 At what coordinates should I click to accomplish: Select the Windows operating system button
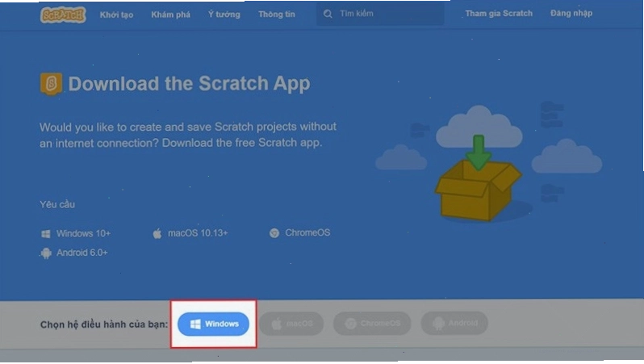coord(214,324)
